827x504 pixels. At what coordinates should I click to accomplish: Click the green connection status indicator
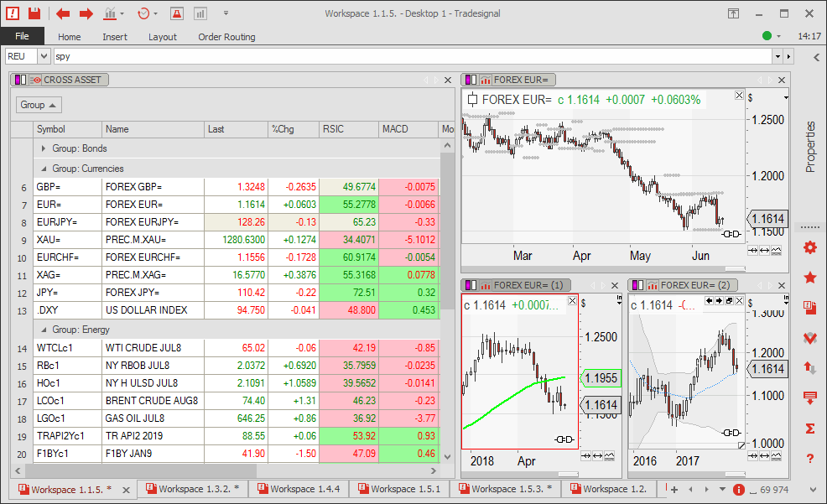point(767,36)
